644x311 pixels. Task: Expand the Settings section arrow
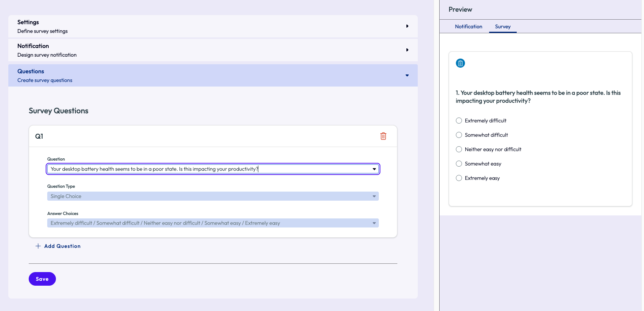pyautogui.click(x=407, y=26)
